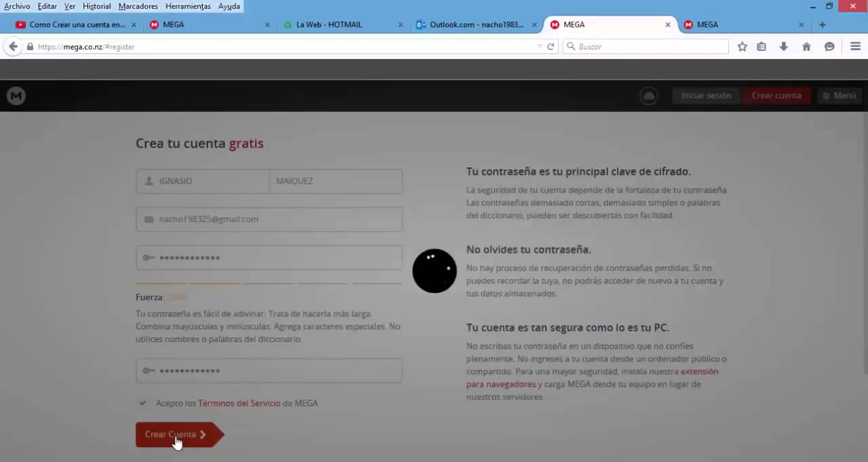Open the downloads arrow icon

(x=784, y=47)
